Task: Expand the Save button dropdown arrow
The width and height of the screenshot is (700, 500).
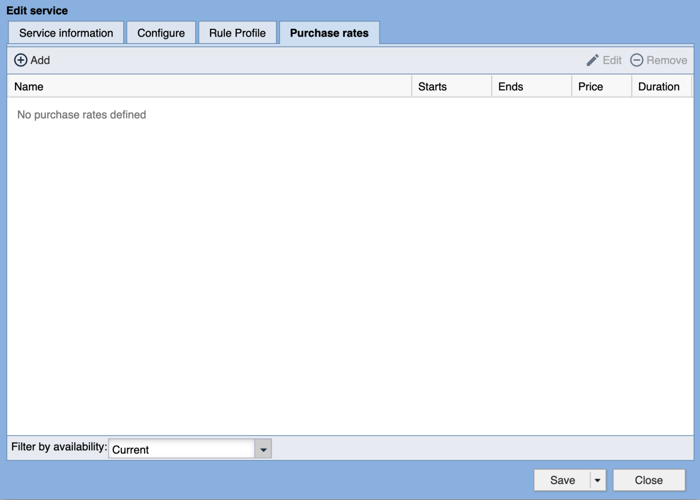Action: click(x=597, y=480)
